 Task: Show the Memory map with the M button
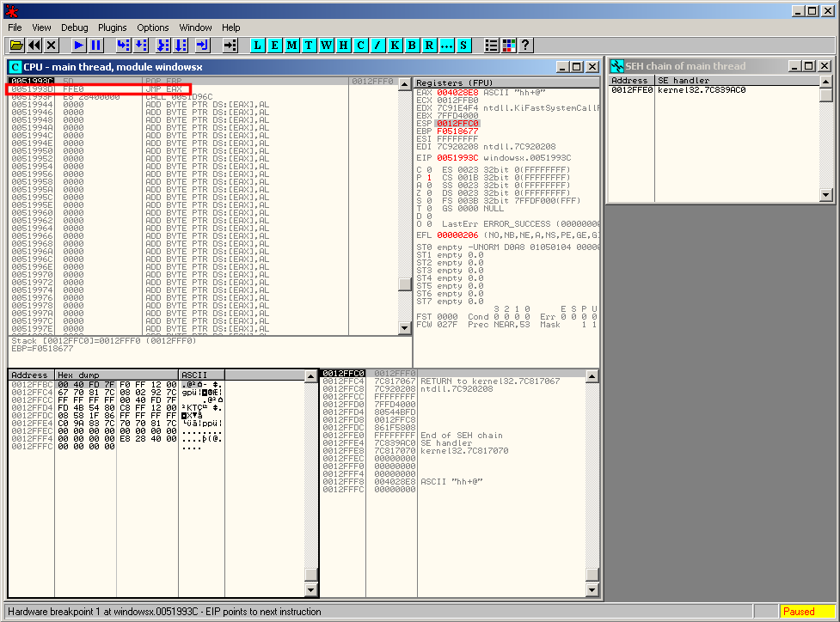coord(292,46)
